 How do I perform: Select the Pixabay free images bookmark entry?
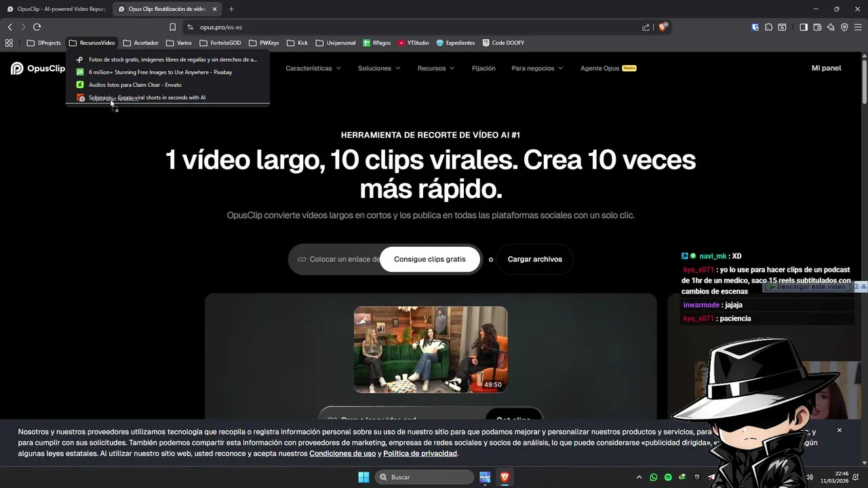click(167, 72)
